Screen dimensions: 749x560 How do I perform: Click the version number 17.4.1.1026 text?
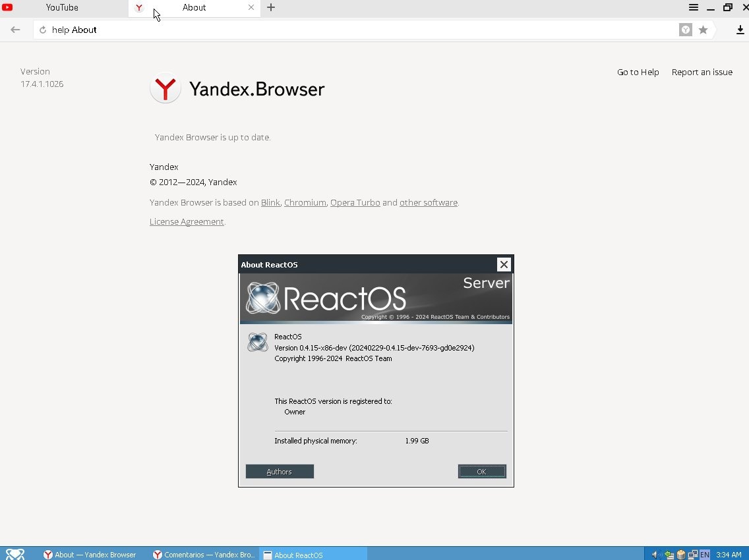pos(42,84)
